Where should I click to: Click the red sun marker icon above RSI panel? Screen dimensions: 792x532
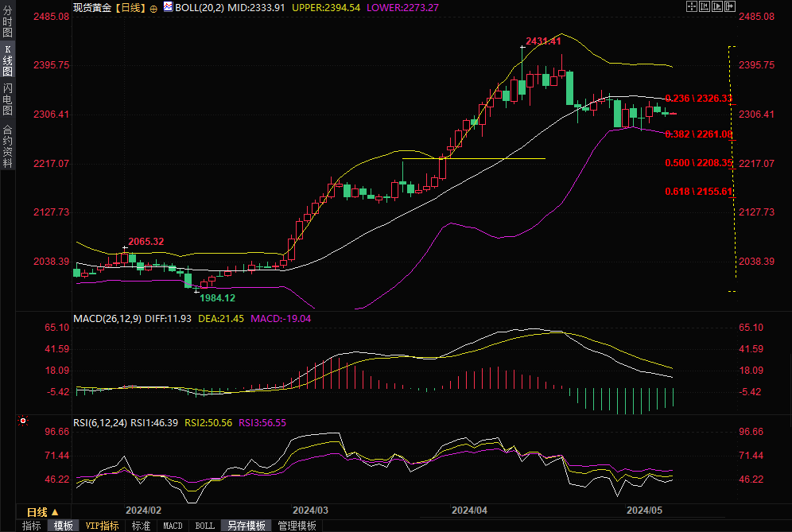(x=24, y=421)
